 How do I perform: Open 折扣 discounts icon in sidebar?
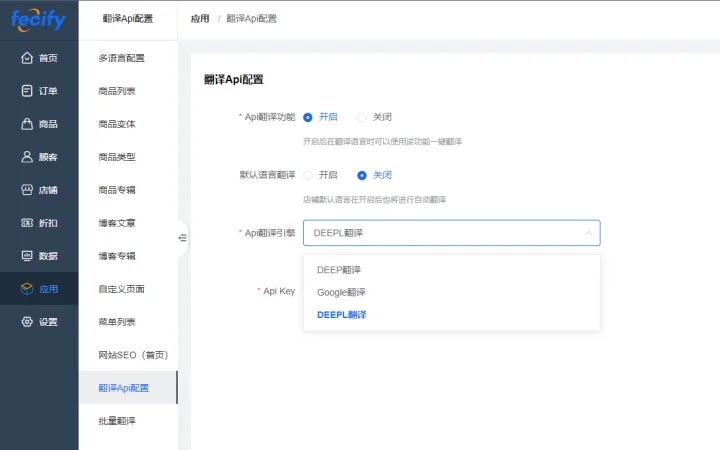click(27, 223)
